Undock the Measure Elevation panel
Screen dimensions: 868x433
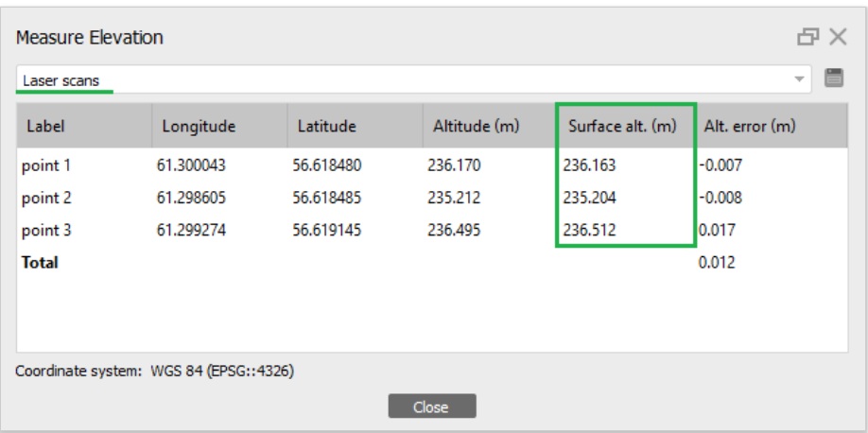pos(807,38)
